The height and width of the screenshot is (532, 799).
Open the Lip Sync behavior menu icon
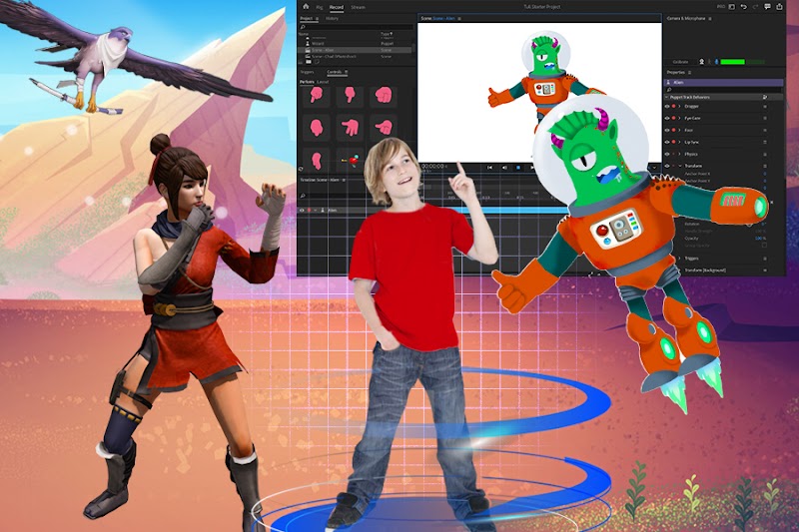click(x=765, y=142)
